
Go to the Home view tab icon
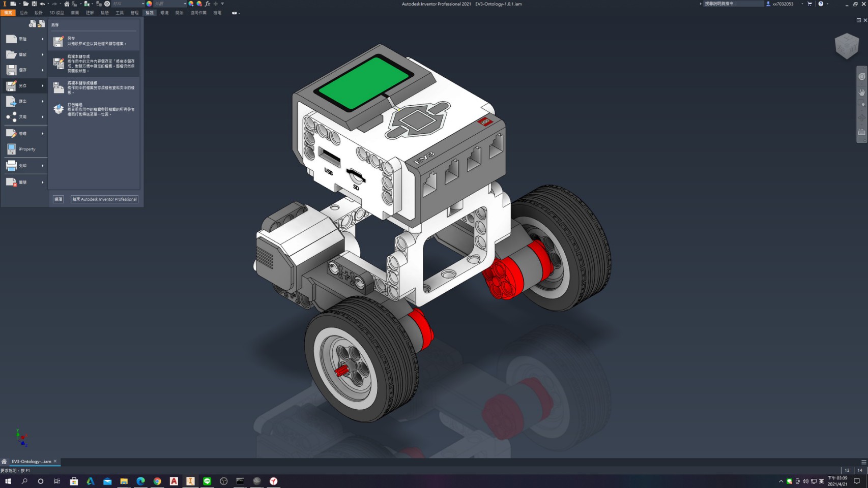pos(4,462)
